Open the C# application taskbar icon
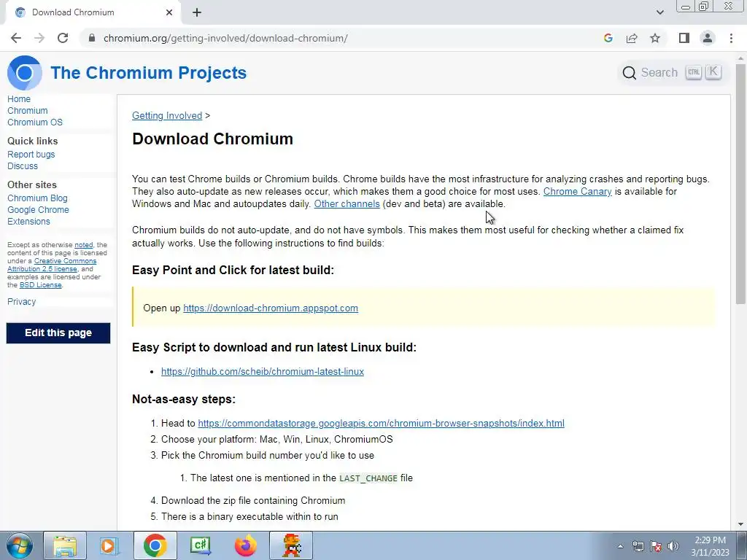Image resolution: width=747 pixels, height=560 pixels. point(200,545)
